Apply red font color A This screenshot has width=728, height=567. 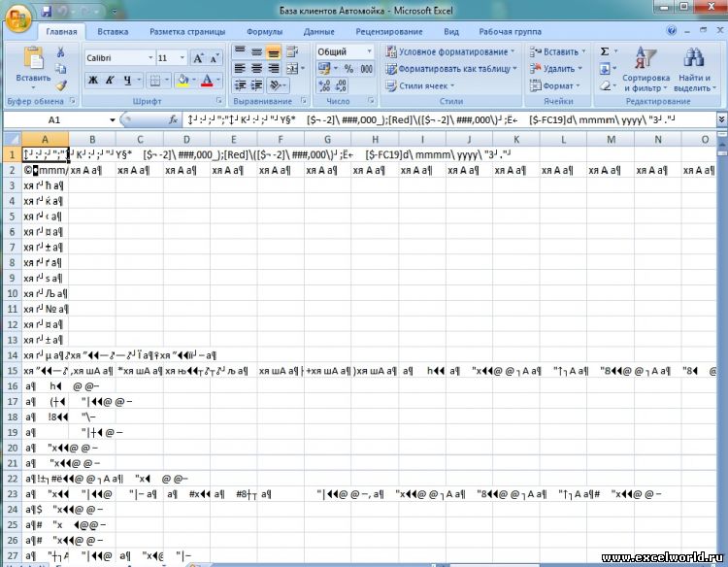point(207,81)
